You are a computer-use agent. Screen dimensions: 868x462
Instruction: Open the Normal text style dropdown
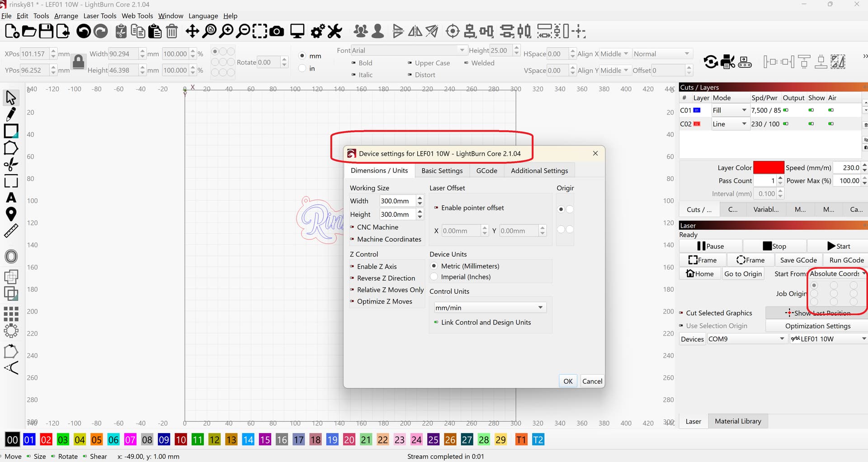662,54
